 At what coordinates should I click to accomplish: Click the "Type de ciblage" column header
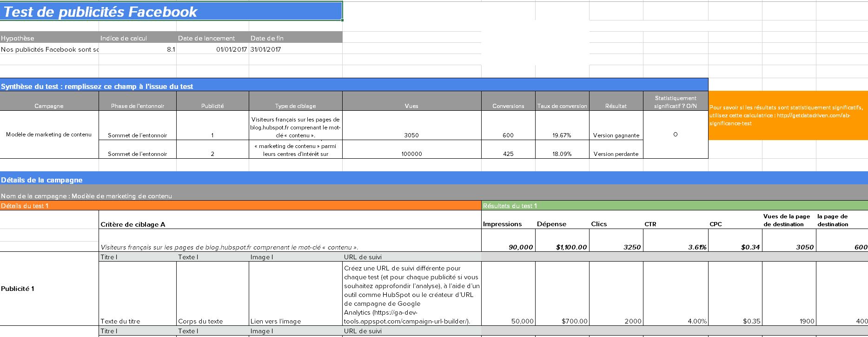pos(296,101)
